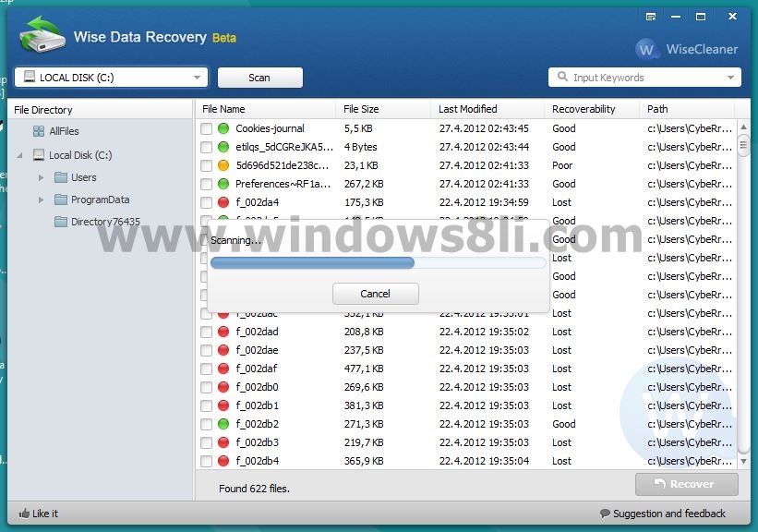
Task: Click the file list scroll up arrow
Action: tap(743, 127)
